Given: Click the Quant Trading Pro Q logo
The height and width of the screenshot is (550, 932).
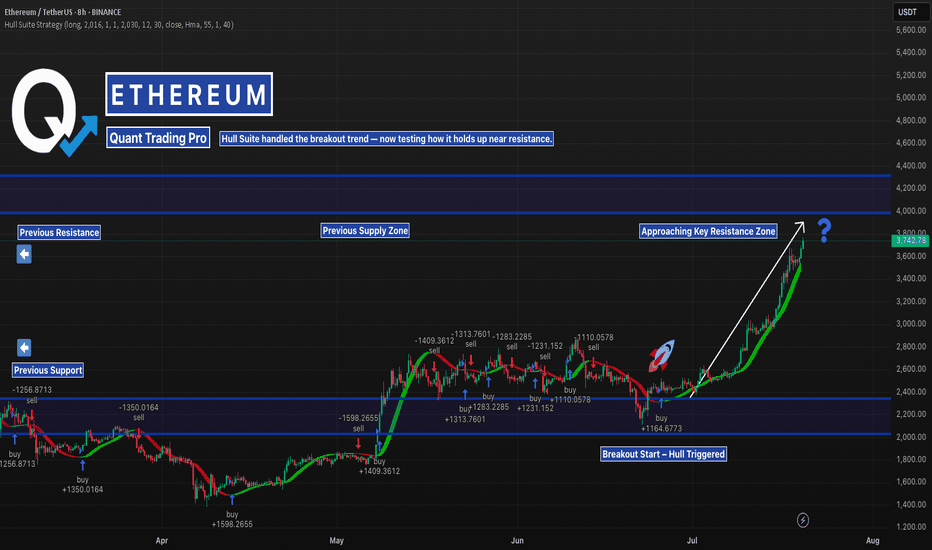Looking at the screenshot, I should [53, 112].
